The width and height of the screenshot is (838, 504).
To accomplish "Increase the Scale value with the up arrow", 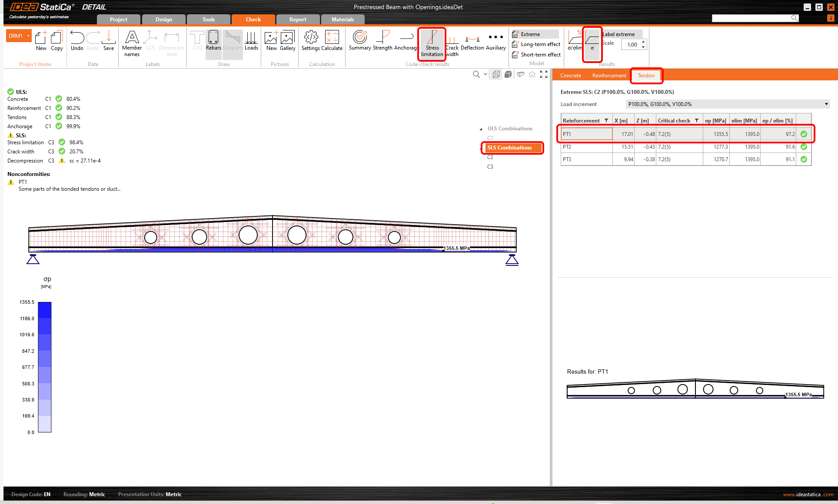I will pos(643,42).
